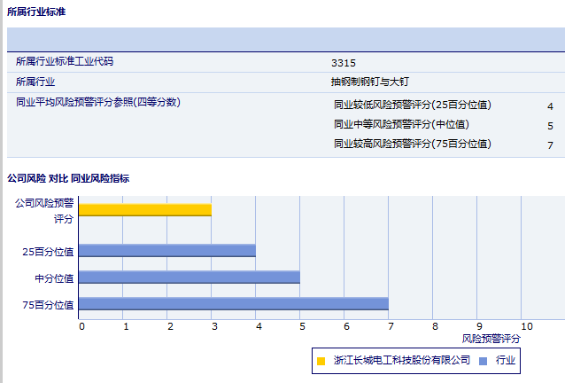This screenshot has width=588, height=383.
Task: Click the blue table header bar
Action: [285, 40]
